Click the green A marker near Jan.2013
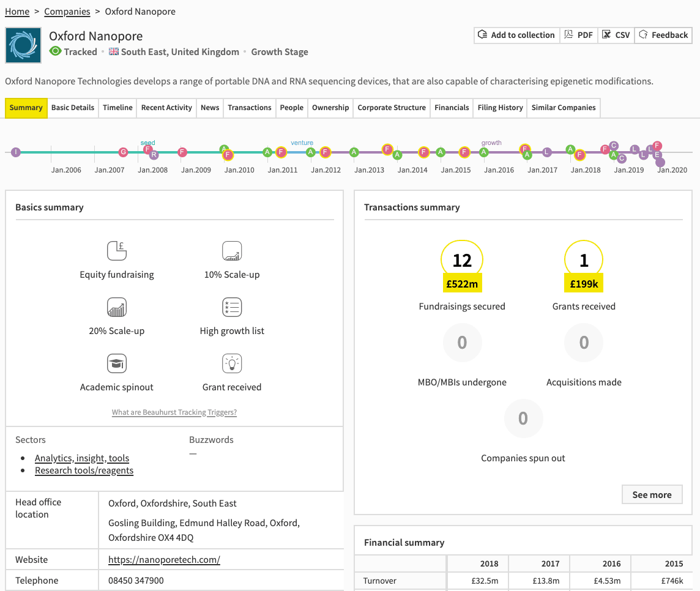Screen dimensions: 700x591 coord(354,152)
